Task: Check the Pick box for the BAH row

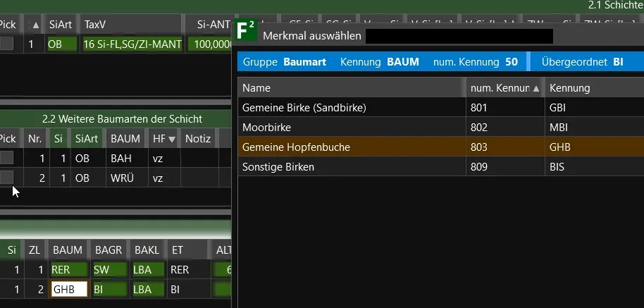Action: [6, 159]
